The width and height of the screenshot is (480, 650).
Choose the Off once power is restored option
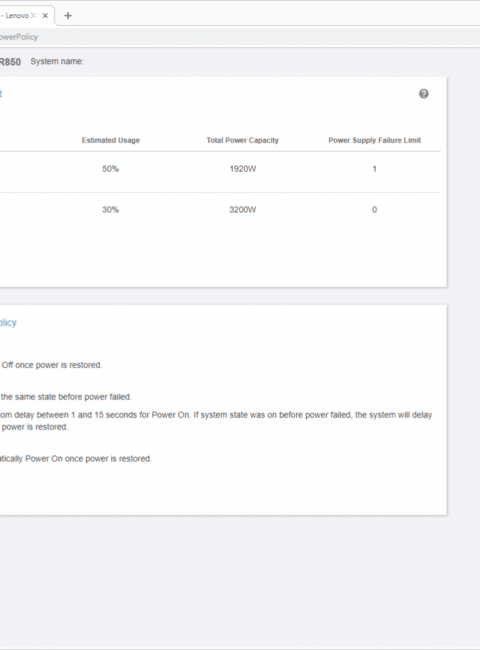[x=51, y=365]
